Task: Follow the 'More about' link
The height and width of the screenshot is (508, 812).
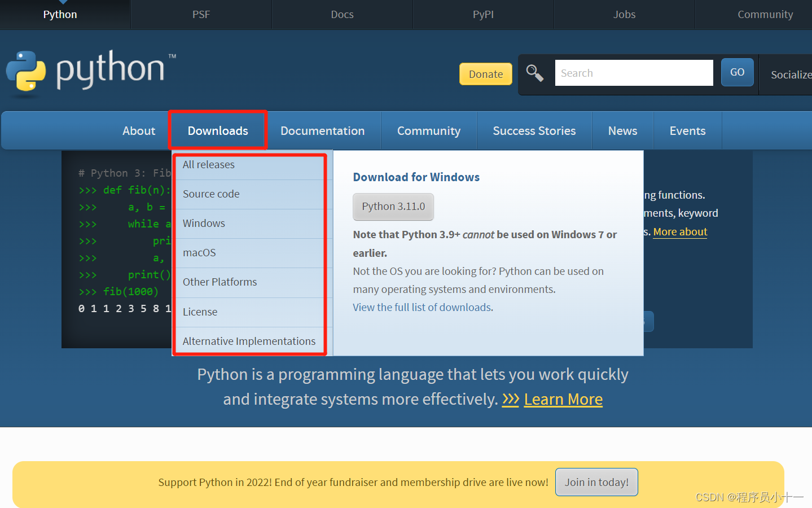Action: pyautogui.click(x=680, y=232)
